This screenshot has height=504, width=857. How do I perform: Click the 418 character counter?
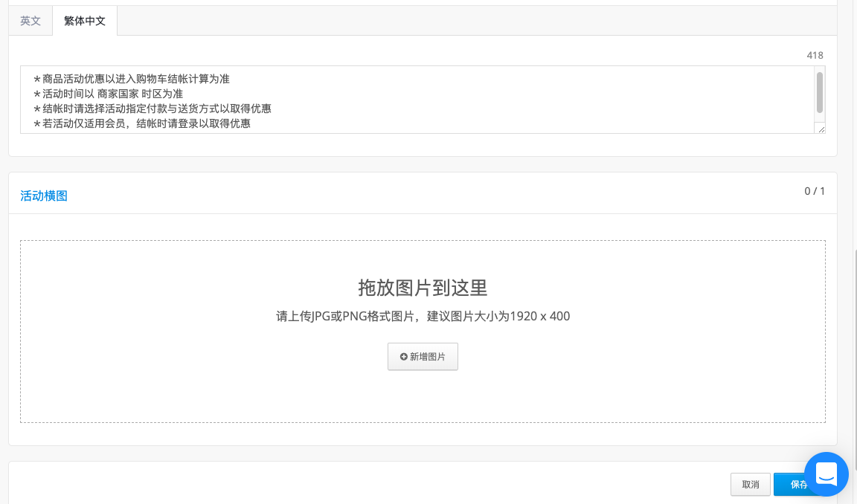[x=815, y=55]
